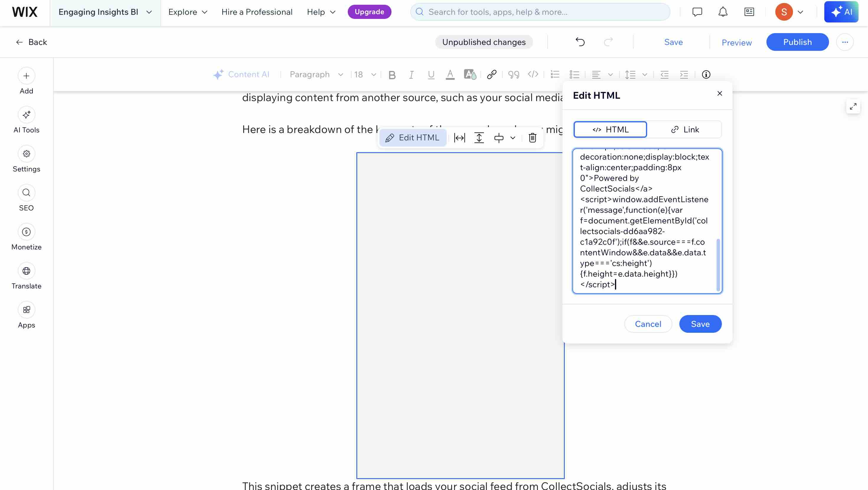Open the text highlight color picker
The width and height of the screenshot is (868, 490).
click(x=470, y=74)
